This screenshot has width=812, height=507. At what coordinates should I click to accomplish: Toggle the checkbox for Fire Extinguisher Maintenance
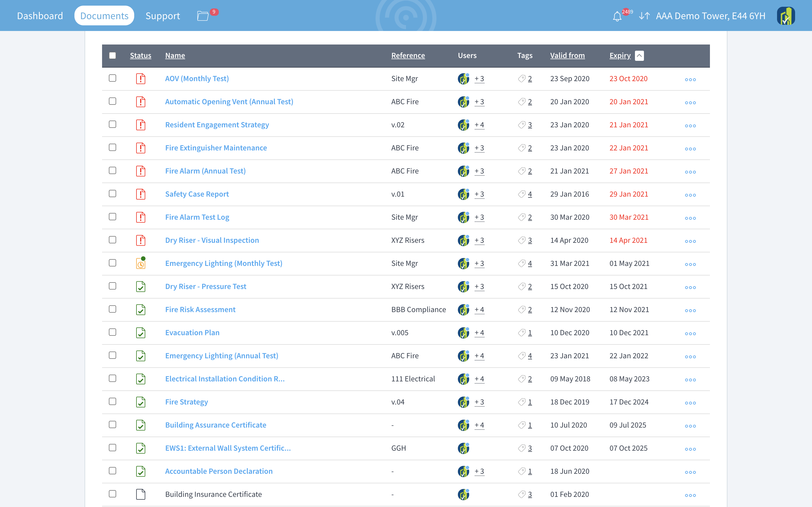coord(113,148)
